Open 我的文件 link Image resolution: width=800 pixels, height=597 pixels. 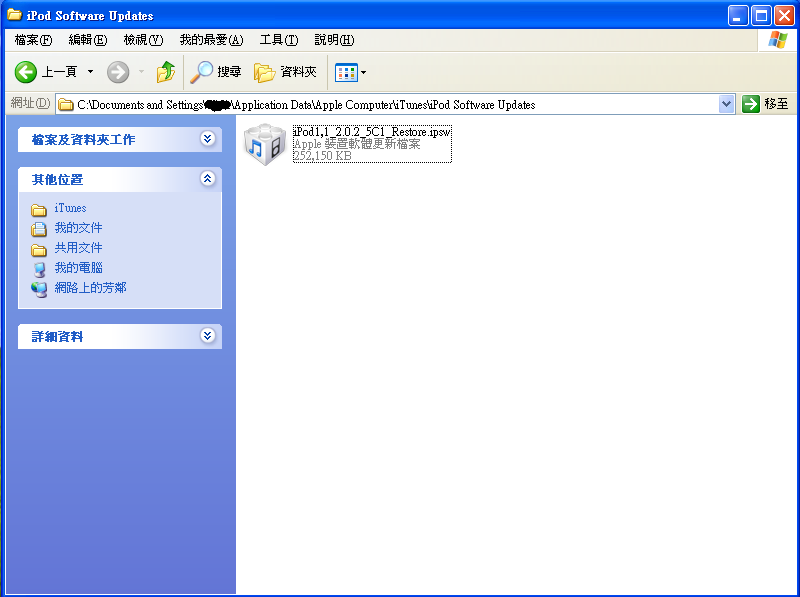(x=78, y=228)
